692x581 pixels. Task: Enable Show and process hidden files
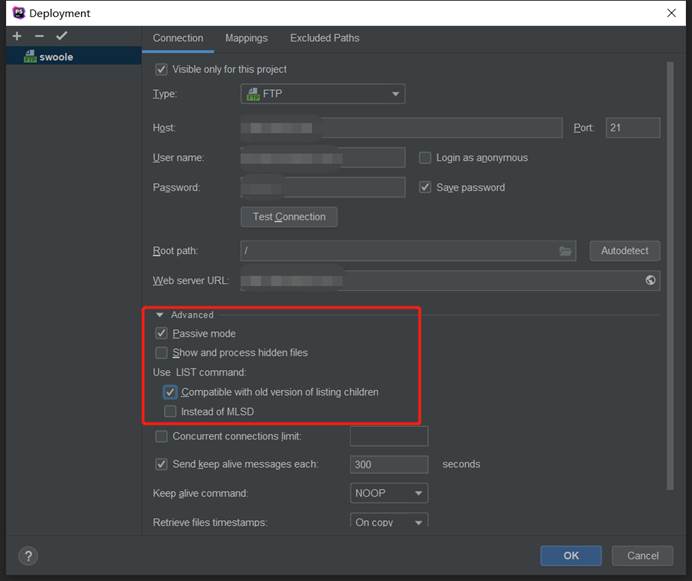point(162,353)
